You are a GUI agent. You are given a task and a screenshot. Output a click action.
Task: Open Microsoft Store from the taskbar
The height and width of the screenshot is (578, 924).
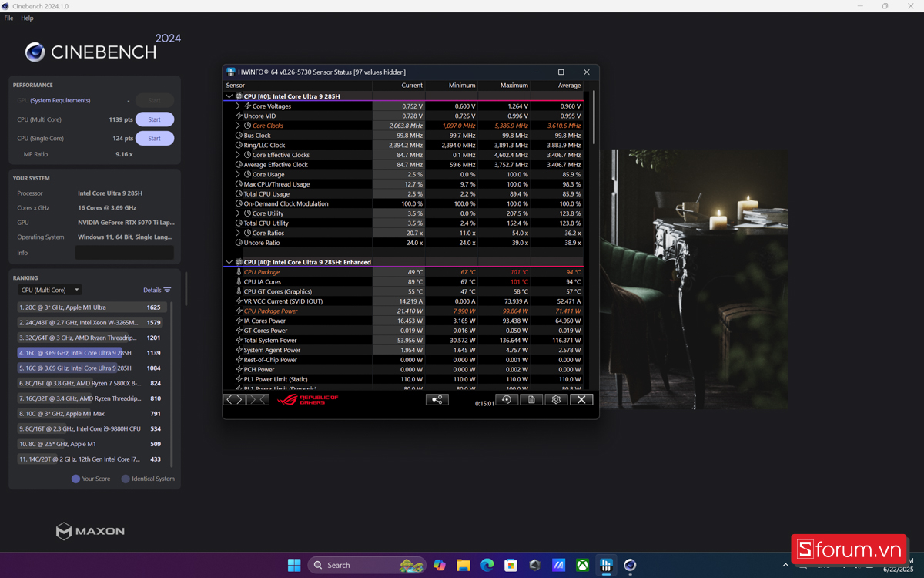pyautogui.click(x=511, y=565)
